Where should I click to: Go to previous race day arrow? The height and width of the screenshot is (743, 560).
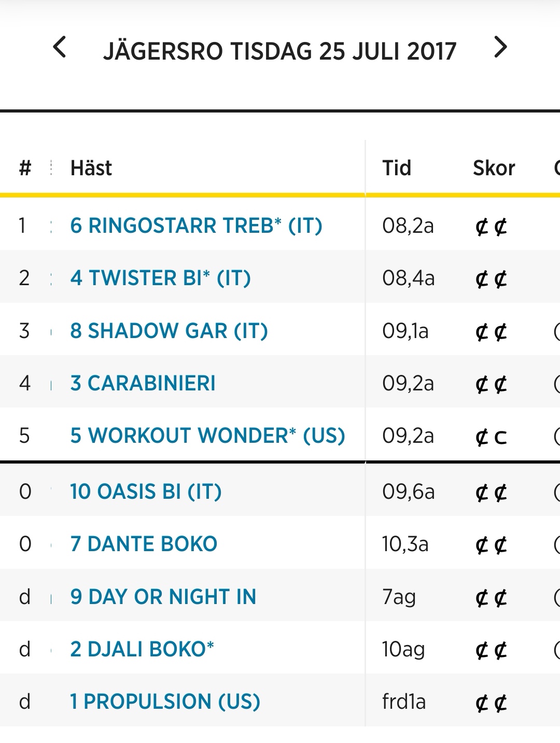coord(60,47)
